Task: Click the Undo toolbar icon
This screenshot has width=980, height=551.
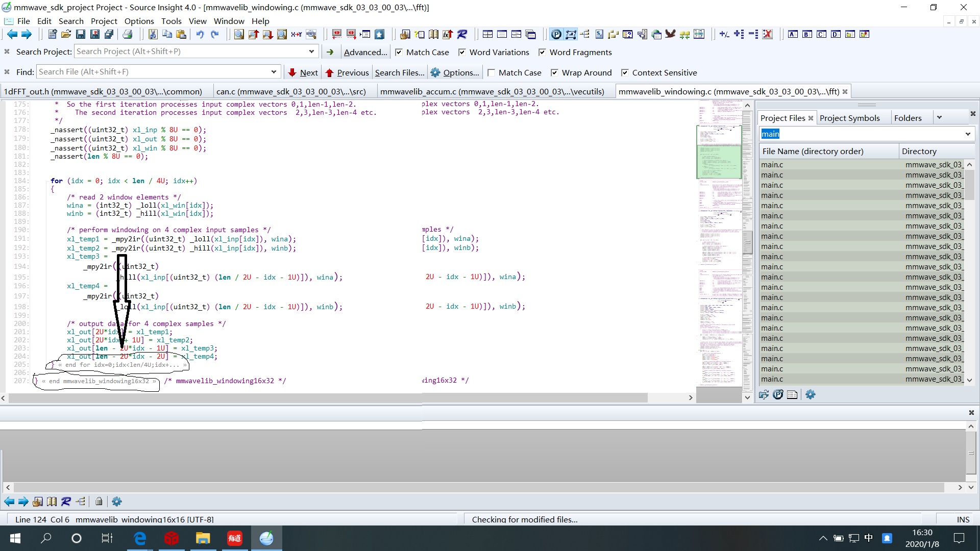Action: (200, 34)
